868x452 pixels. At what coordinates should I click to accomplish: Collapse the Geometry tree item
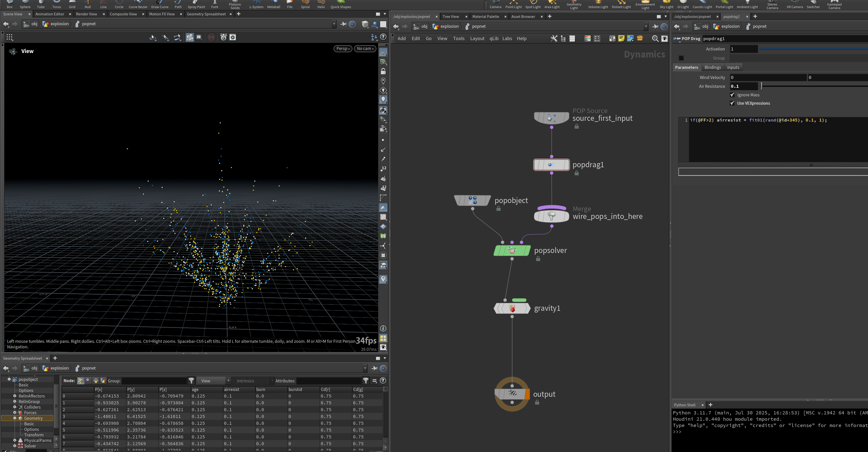[x=15, y=418]
